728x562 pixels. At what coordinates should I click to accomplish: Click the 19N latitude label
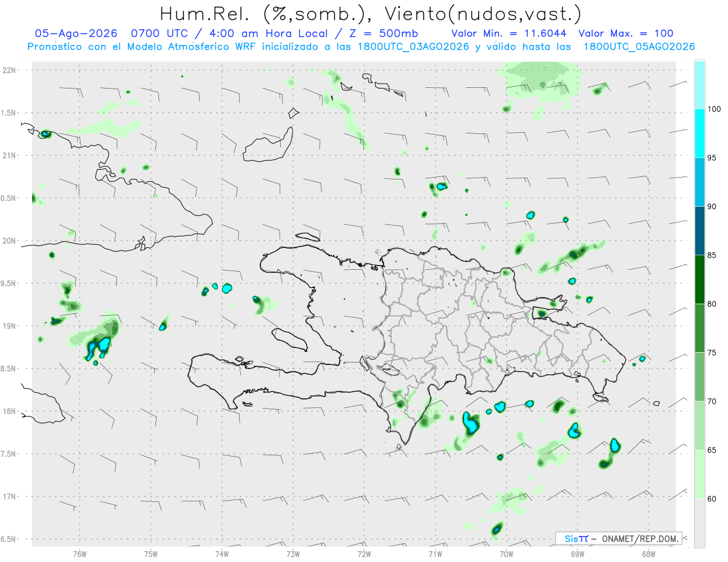pyautogui.click(x=9, y=326)
